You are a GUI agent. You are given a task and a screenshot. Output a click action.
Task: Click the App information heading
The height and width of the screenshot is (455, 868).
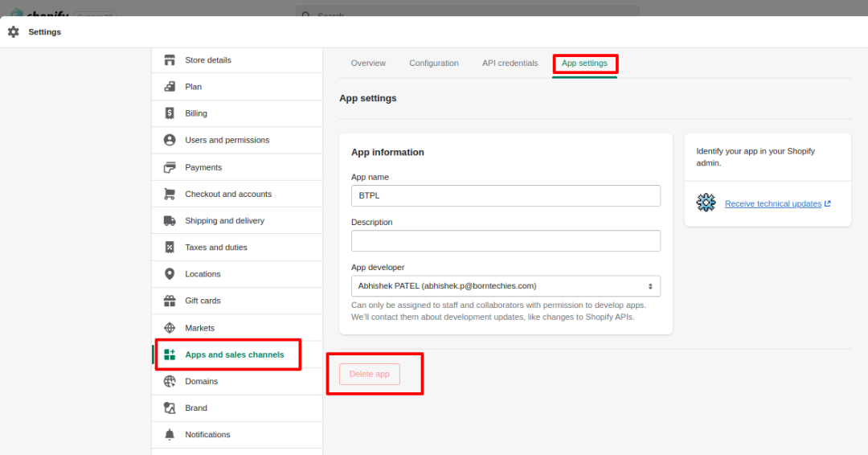tap(387, 152)
